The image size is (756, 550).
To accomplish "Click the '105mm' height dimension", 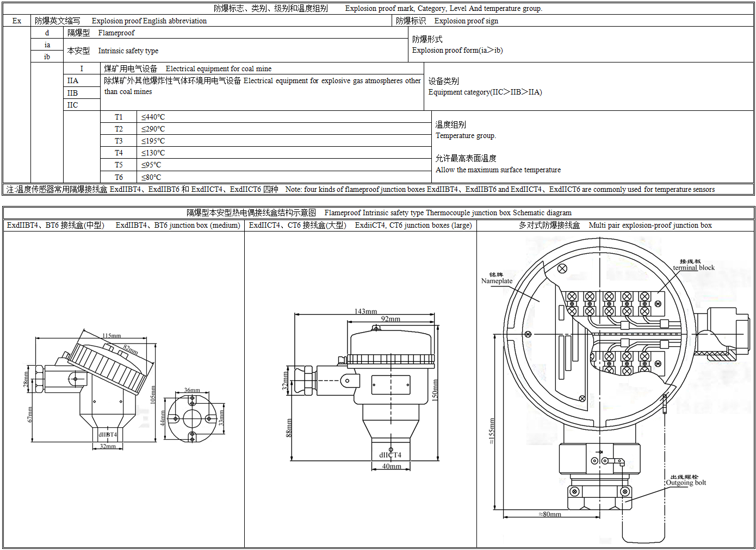I will (x=153, y=394).
